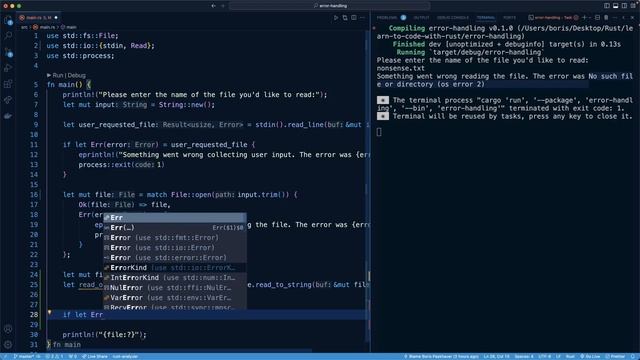Click the Run code lens above main
The height and width of the screenshot is (360, 640).
coord(58,75)
